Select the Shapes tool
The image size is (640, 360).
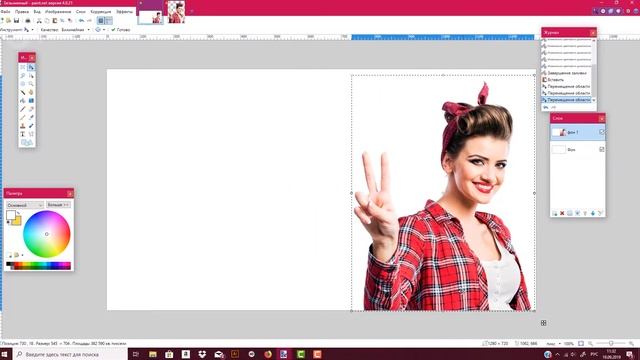31,134
